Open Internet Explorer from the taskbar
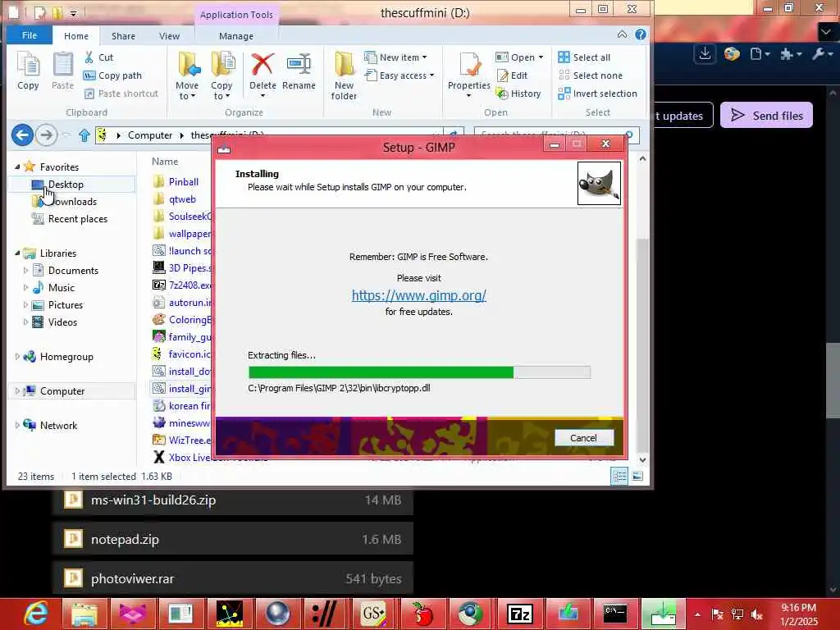 click(36, 614)
